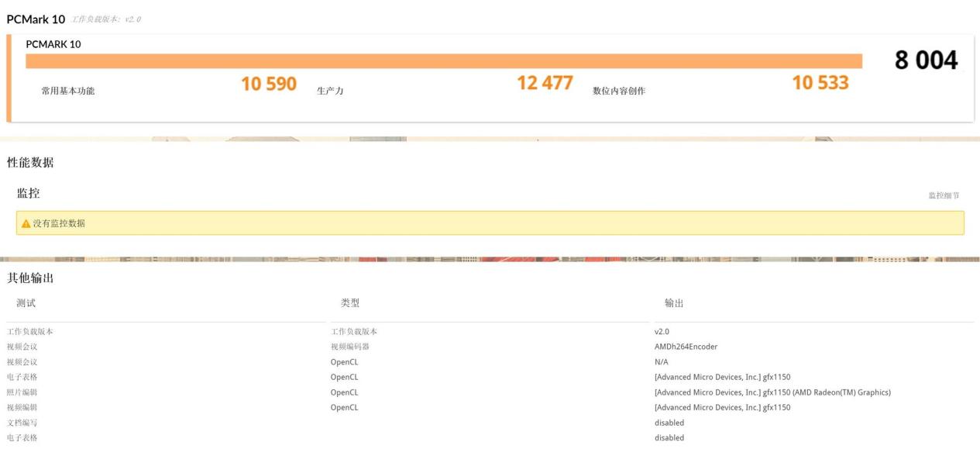This screenshot has width=980, height=449.
Task: Click the 工作负载版本: v2.0 subtitle
Action: pos(106,19)
